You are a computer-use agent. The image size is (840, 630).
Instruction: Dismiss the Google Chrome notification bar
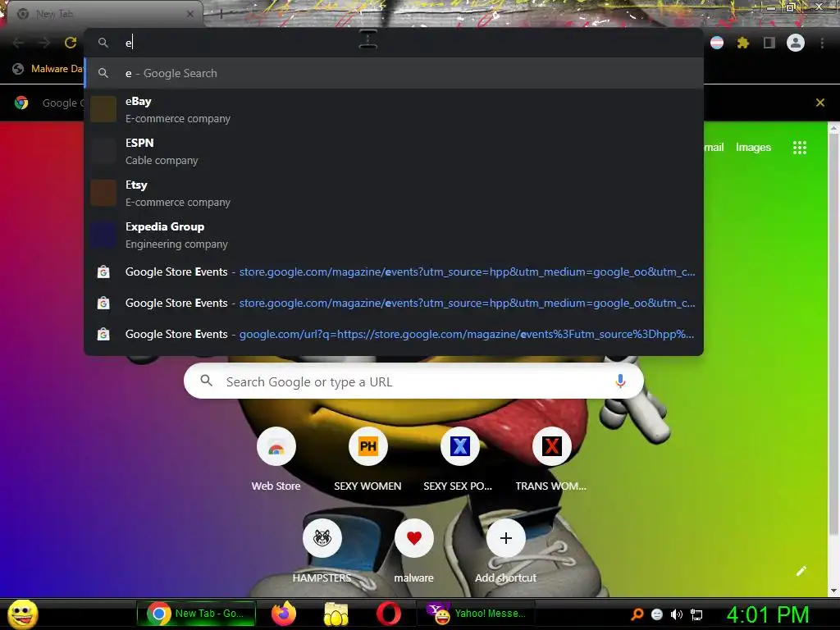tap(819, 103)
